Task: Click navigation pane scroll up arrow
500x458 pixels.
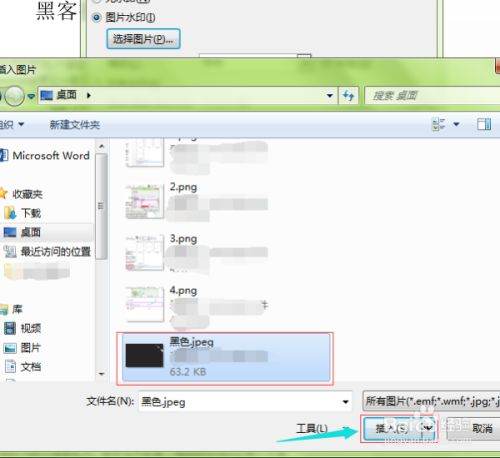Action: coord(102,146)
